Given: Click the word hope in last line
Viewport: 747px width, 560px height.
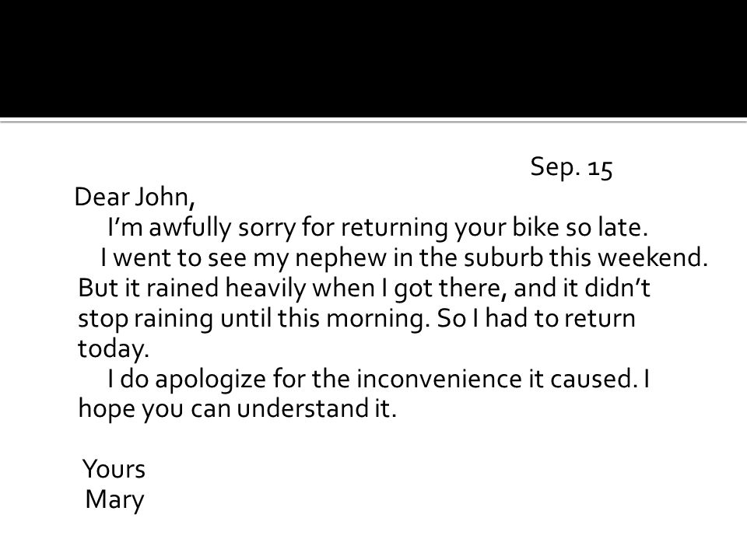Looking at the screenshot, I should click(x=107, y=410).
